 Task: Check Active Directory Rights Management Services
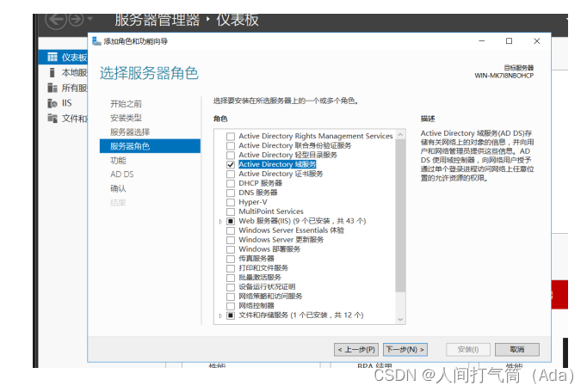coord(231,136)
